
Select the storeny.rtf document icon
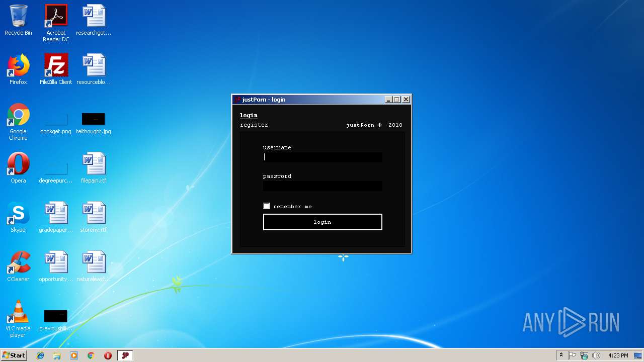click(x=94, y=218)
